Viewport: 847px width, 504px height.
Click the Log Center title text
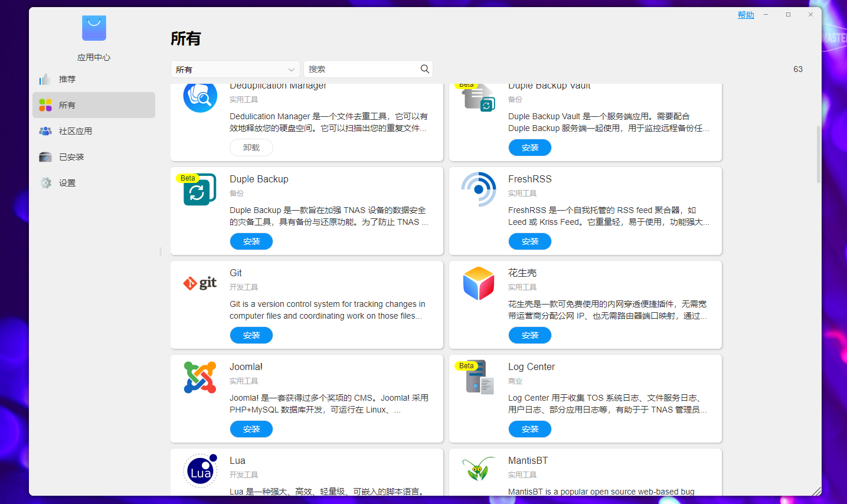click(531, 366)
